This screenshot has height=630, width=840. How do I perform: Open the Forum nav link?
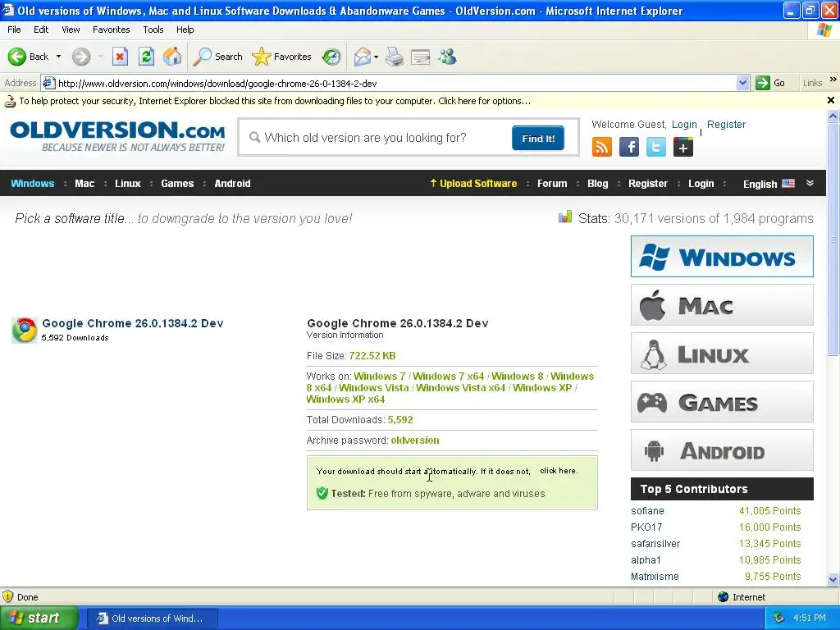[552, 183]
